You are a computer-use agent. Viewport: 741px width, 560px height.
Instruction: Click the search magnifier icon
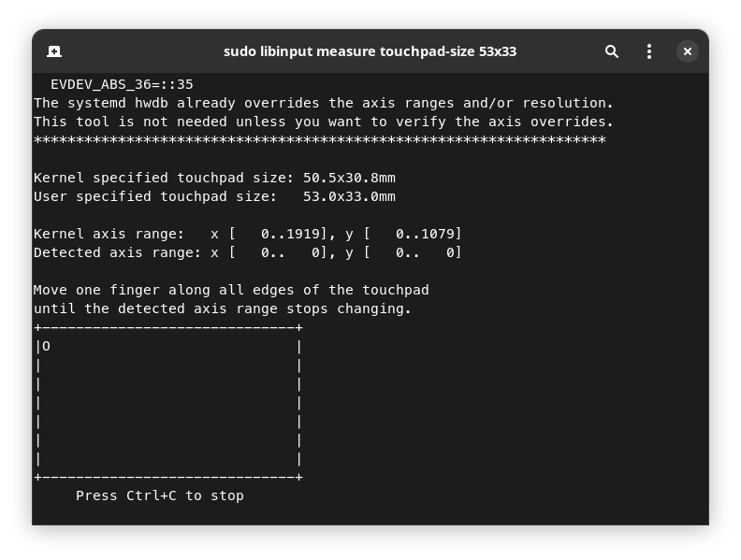[x=612, y=51]
